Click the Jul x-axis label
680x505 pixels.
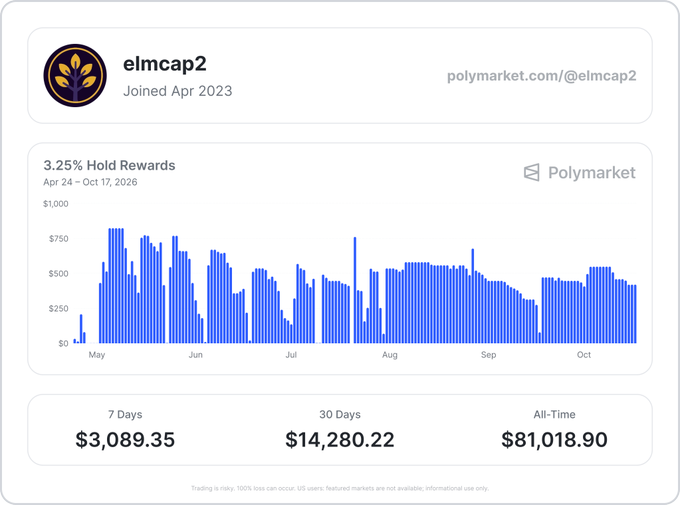(x=291, y=355)
